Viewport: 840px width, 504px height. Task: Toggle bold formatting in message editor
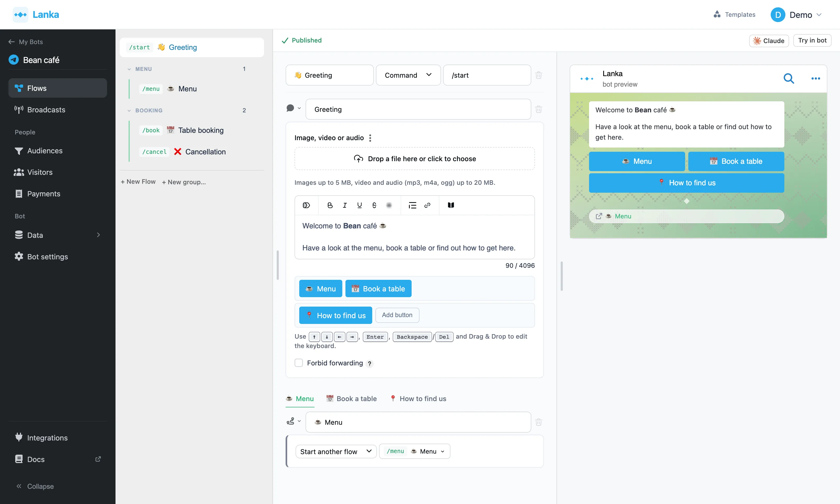tap(330, 205)
